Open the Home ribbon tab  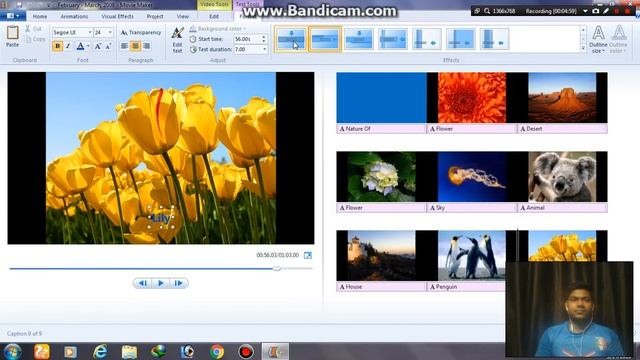(40, 16)
